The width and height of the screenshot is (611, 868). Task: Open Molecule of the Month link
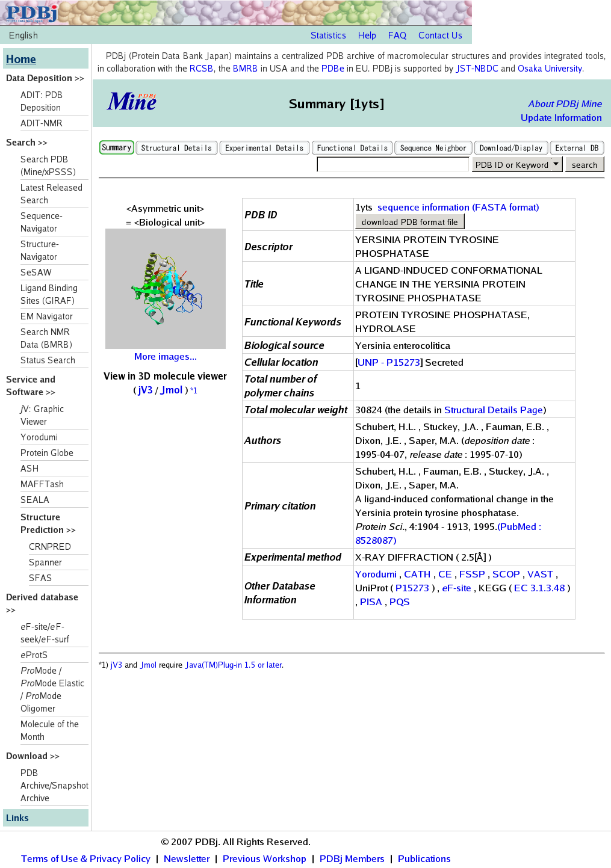tap(49, 730)
